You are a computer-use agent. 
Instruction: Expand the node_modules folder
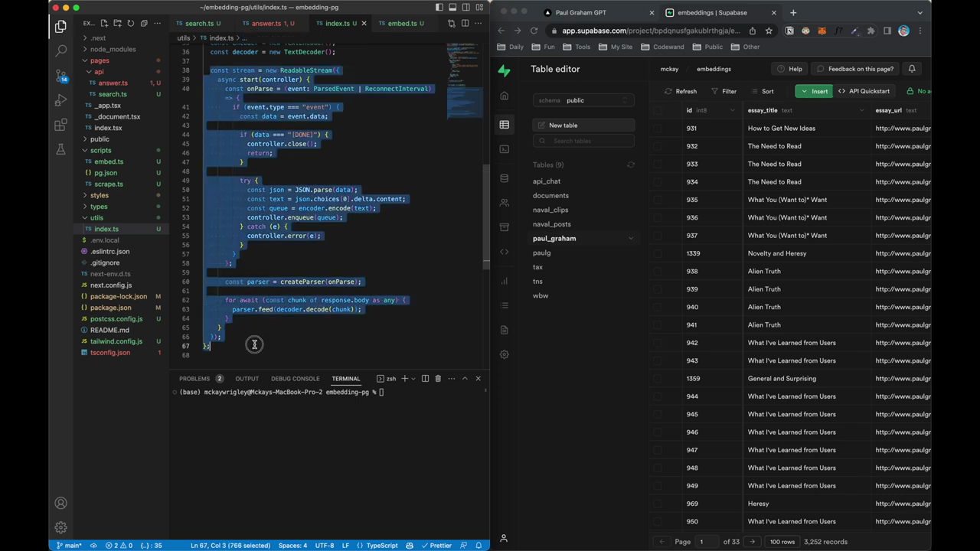(113, 49)
